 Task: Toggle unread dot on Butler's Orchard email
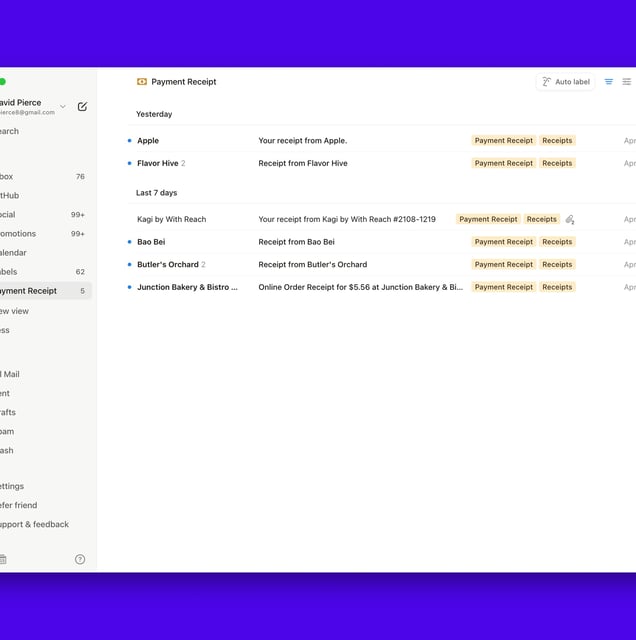point(130,264)
